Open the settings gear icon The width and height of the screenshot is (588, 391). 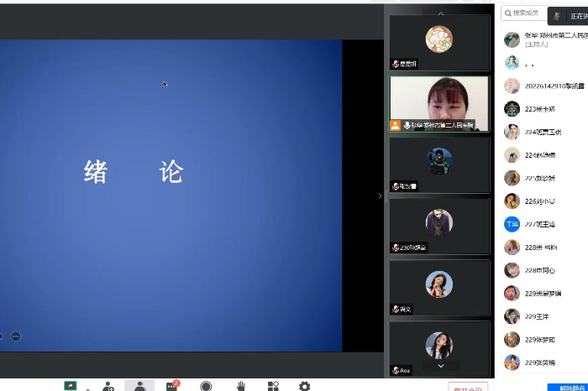[x=304, y=386]
